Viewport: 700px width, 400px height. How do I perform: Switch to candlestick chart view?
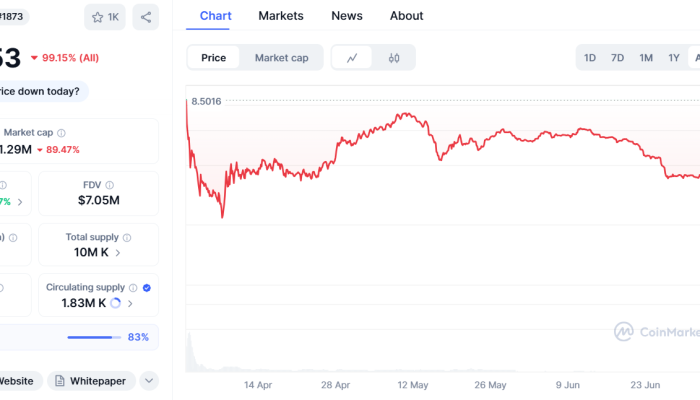(394, 58)
